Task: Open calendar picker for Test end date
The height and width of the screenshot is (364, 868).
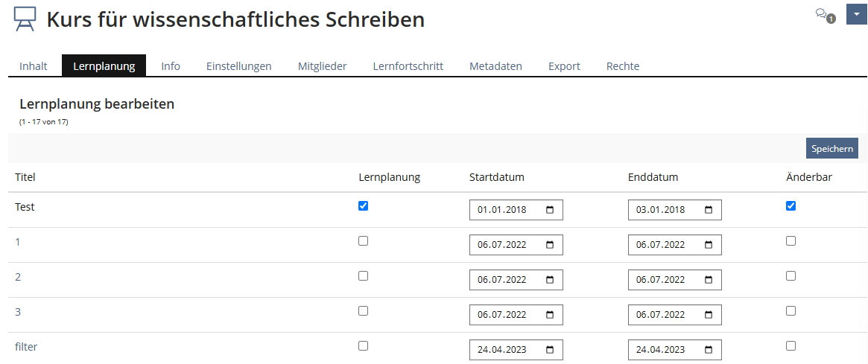Action: (x=709, y=210)
